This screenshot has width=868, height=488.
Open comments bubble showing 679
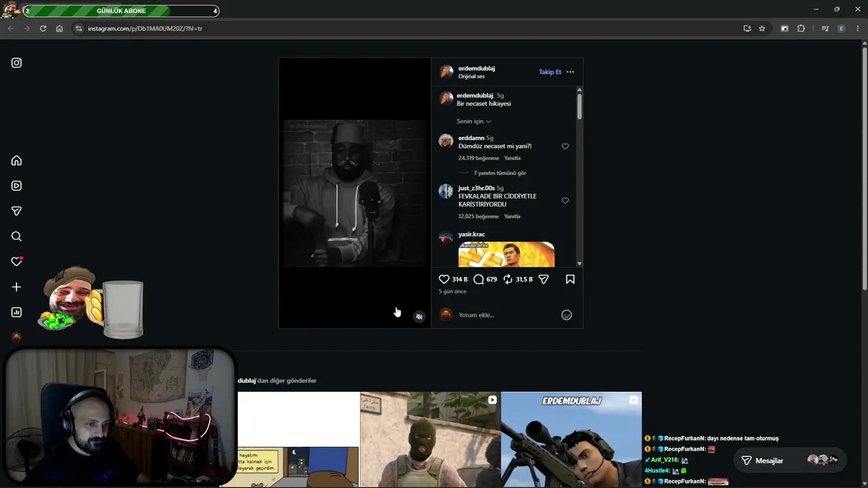(479, 279)
